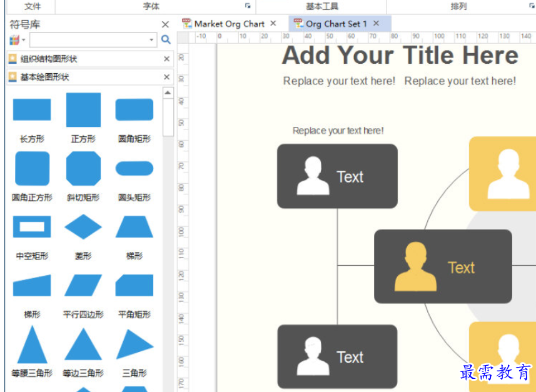Select the 长方形 rectangle shape

(32, 109)
